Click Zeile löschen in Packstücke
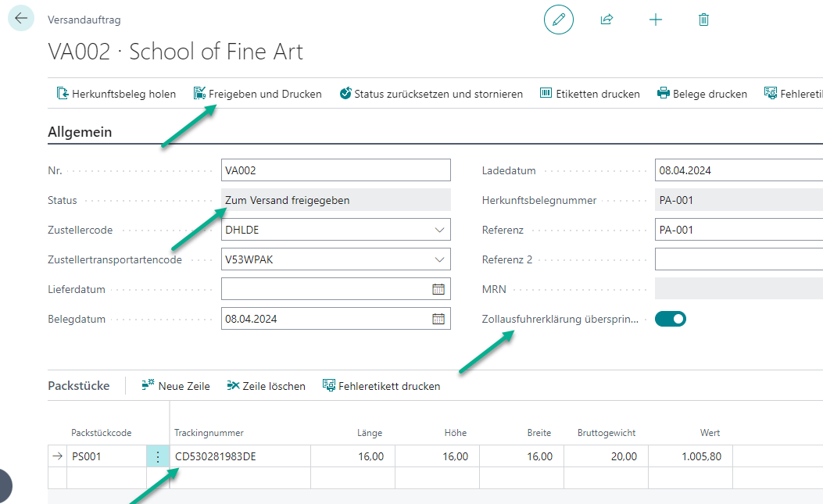This screenshot has height=504, width=823. [x=266, y=386]
